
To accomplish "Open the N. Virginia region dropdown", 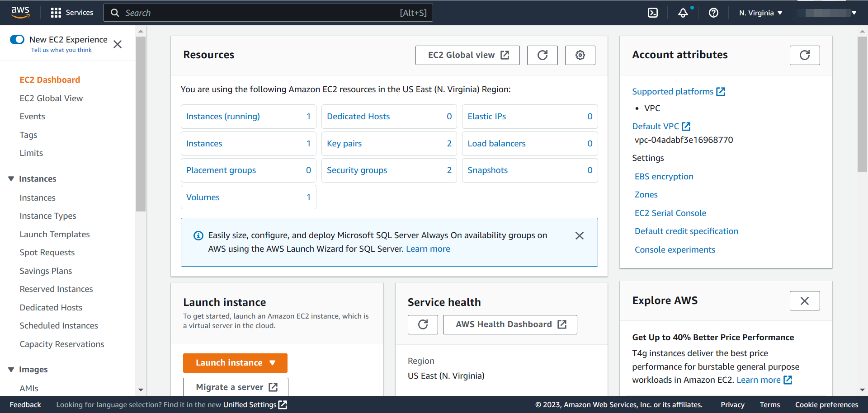I will (760, 13).
